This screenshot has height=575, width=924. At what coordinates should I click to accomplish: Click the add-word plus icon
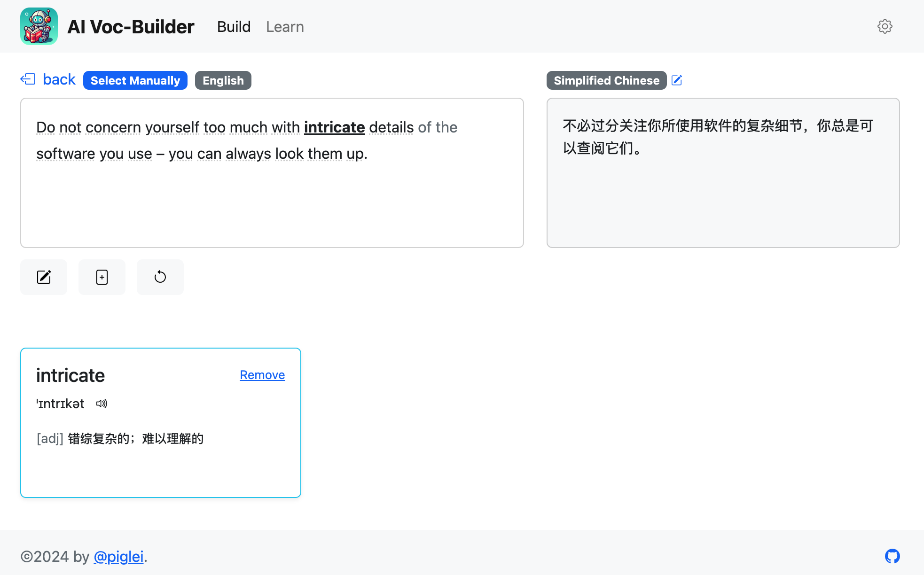(x=102, y=277)
